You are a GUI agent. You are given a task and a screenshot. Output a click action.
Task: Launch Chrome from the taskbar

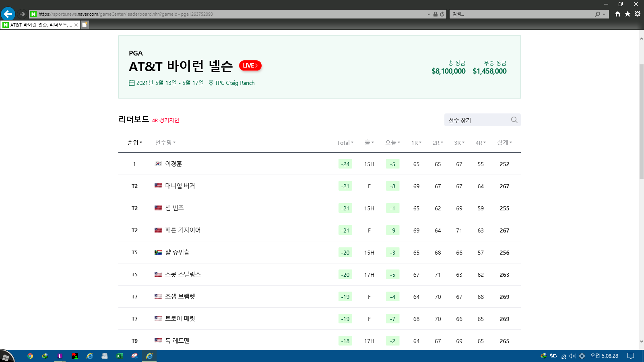tap(30, 356)
